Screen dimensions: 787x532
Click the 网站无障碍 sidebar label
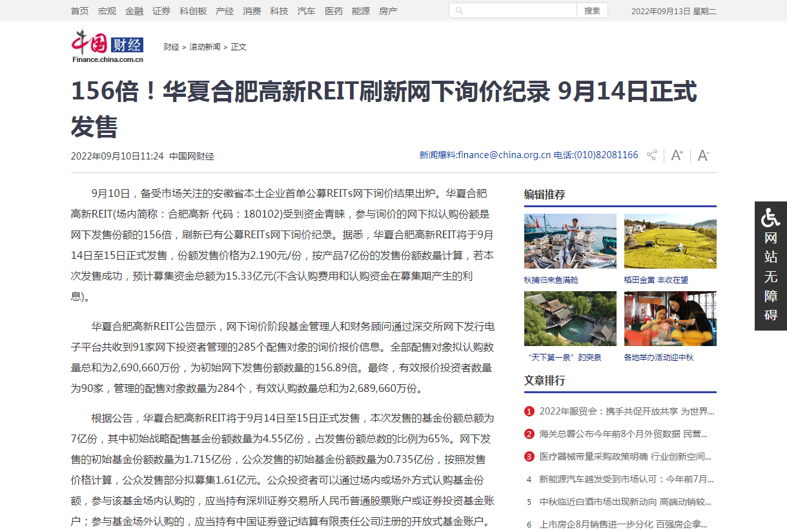point(771,276)
